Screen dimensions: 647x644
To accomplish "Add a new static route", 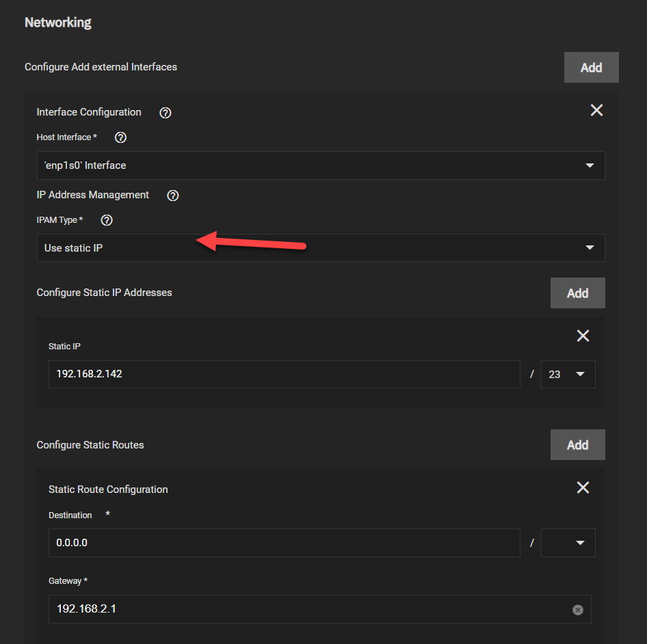I will 578,445.
